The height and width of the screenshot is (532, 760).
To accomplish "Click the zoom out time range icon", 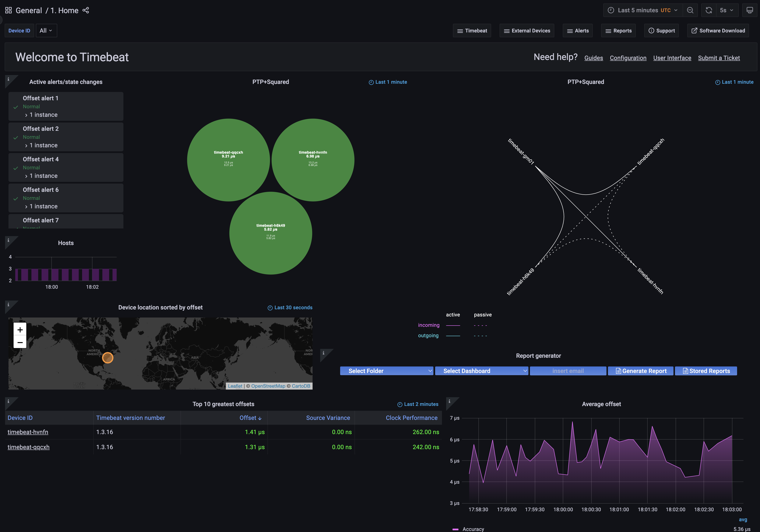I will tap(690, 10).
